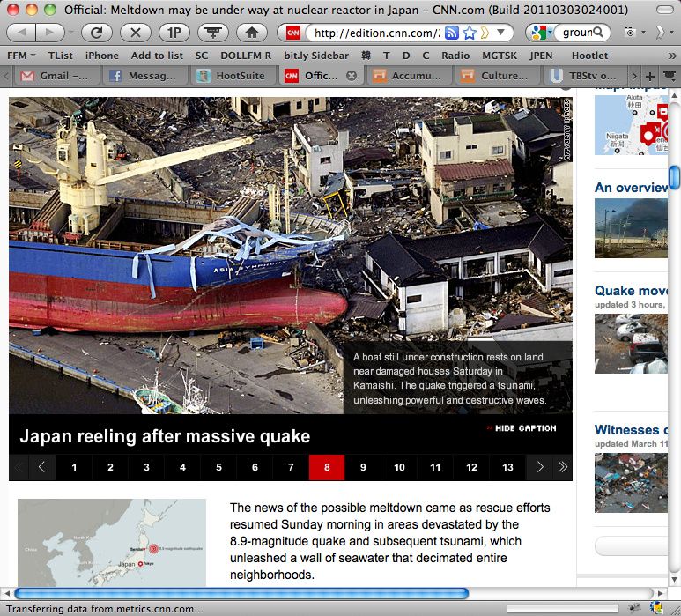
Task: Advance gallery with next single arrow
Action: 539,467
